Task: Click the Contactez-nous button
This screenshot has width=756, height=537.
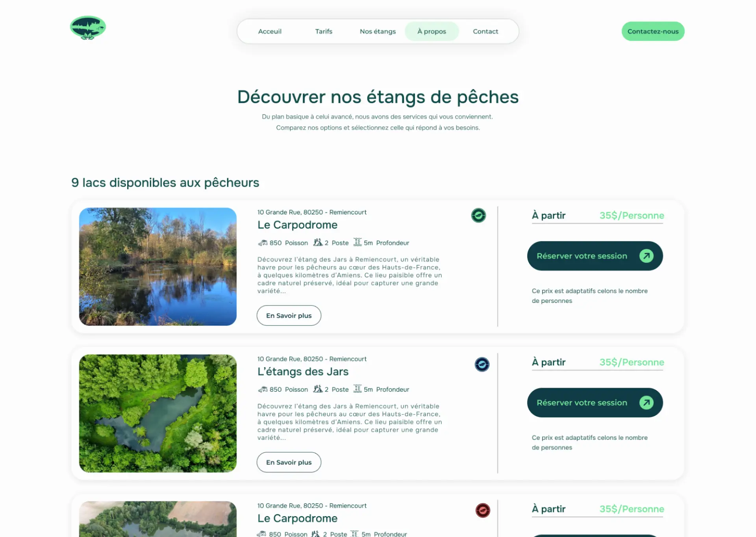Action: 653,31
